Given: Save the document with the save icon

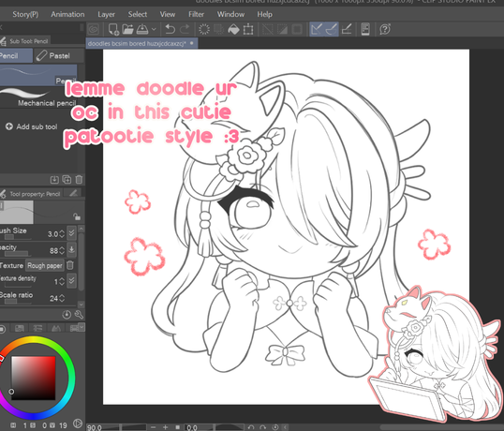Looking at the screenshot, I should 142,30.
